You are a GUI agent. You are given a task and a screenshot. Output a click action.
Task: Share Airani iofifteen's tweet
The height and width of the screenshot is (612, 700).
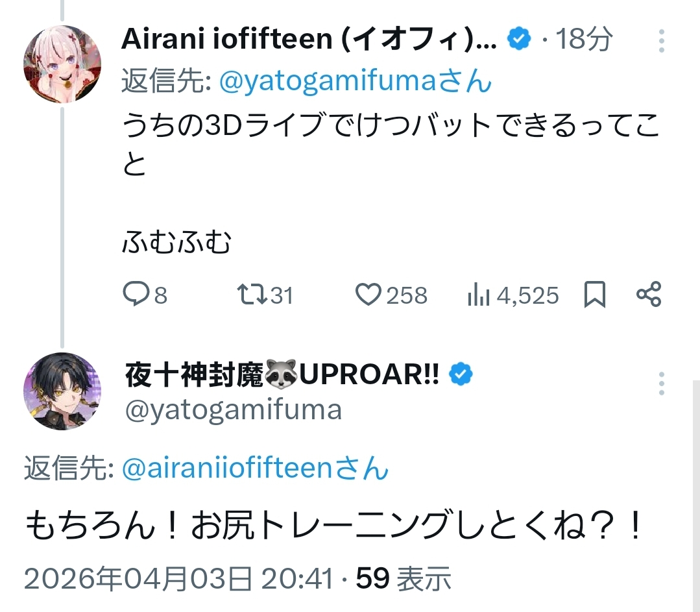(x=649, y=295)
